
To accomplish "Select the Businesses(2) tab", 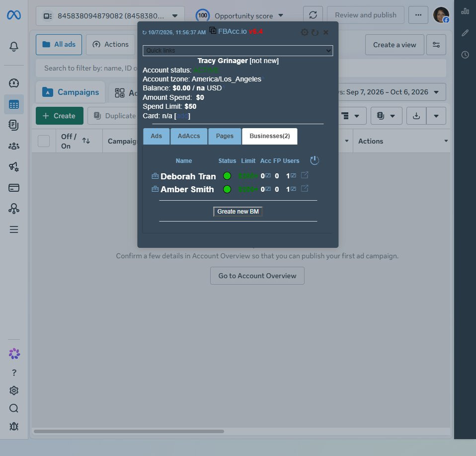I will click(x=270, y=136).
